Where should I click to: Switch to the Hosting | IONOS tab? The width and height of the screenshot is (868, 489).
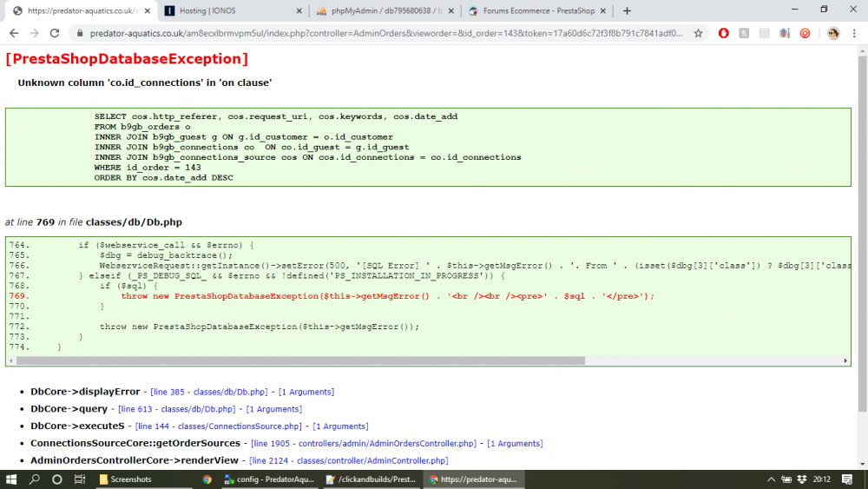[233, 10]
